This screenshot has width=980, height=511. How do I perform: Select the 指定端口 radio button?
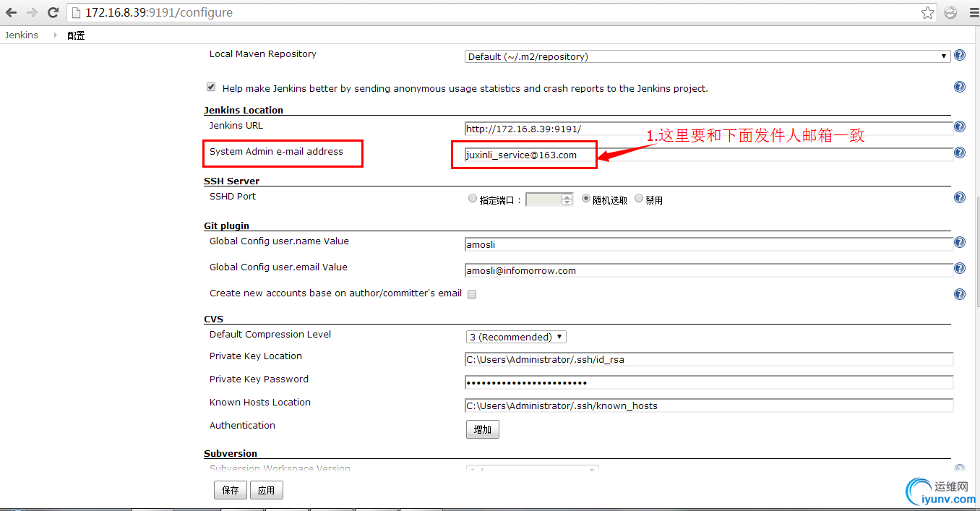pyautogui.click(x=473, y=198)
